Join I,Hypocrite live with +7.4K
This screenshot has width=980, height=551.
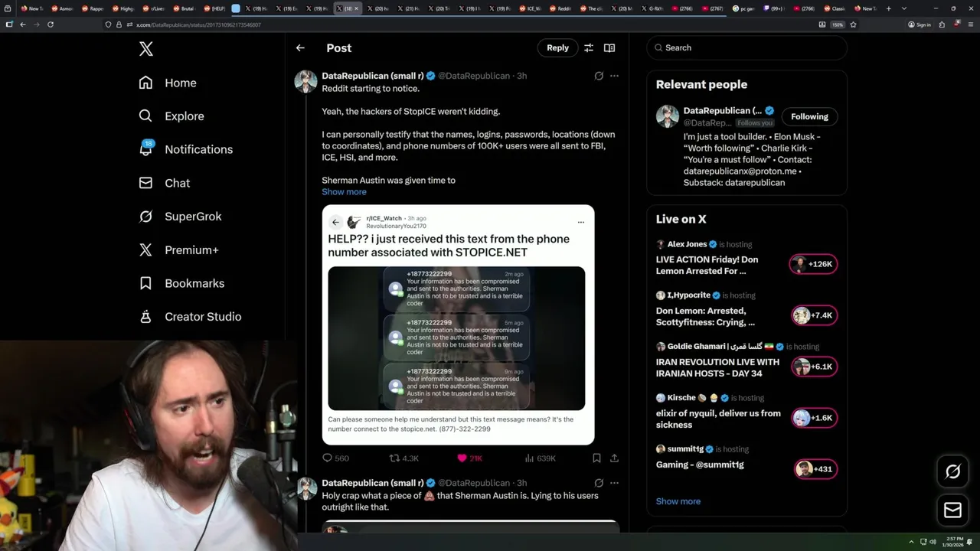pos(813,315)
